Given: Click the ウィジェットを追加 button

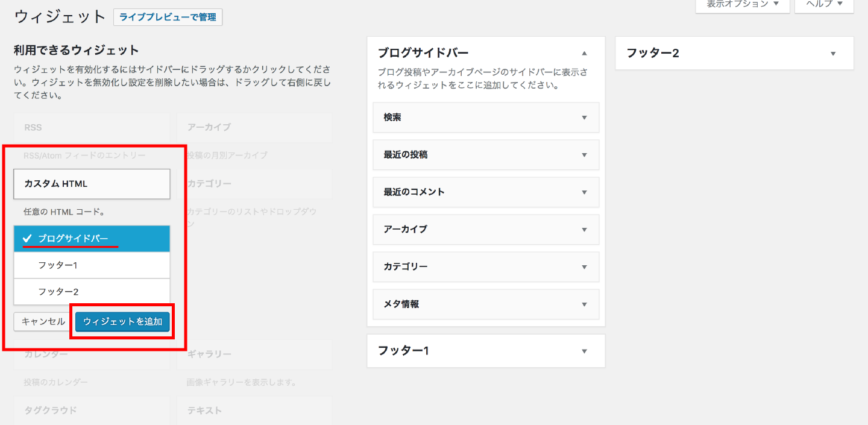Looking at the screenshot, I should (122, 321).
